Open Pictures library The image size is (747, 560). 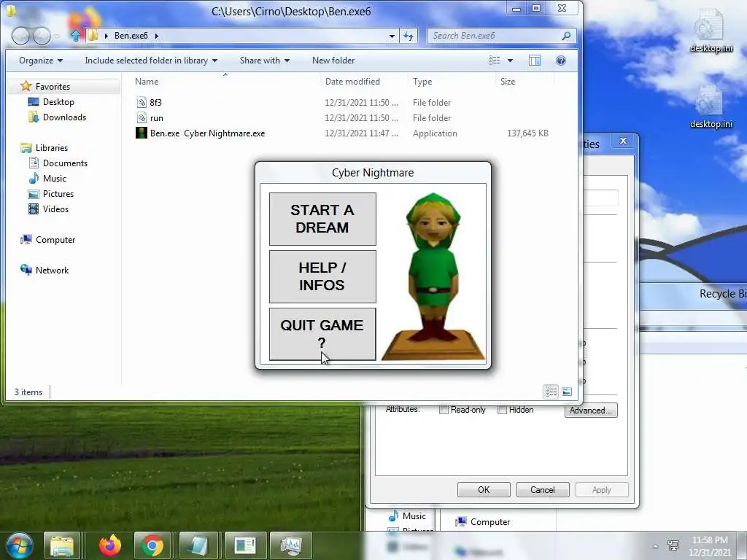pyautogui.click(x=58, y=193)
